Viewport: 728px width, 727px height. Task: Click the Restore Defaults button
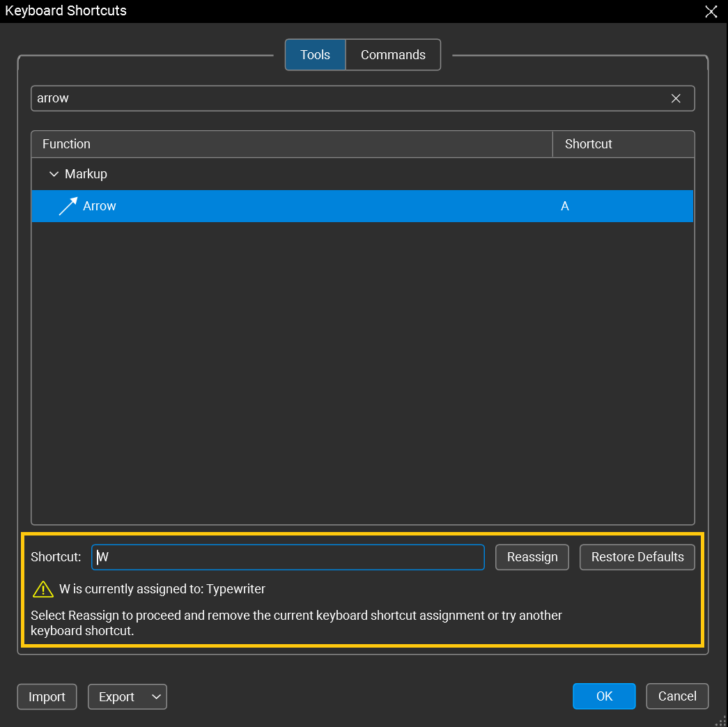pos(637,557)
